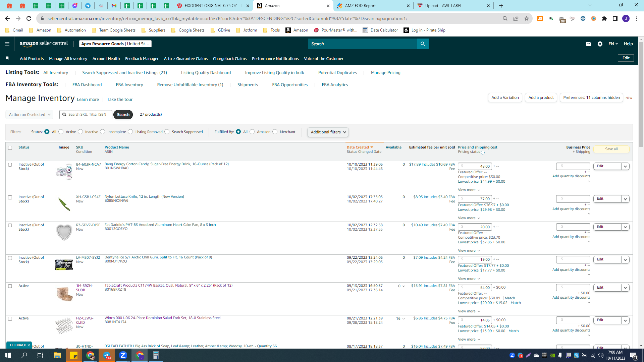Check the Fat Daddio's Heart Cake Pan row
This screenshot has height=362, width=644.
10,226
